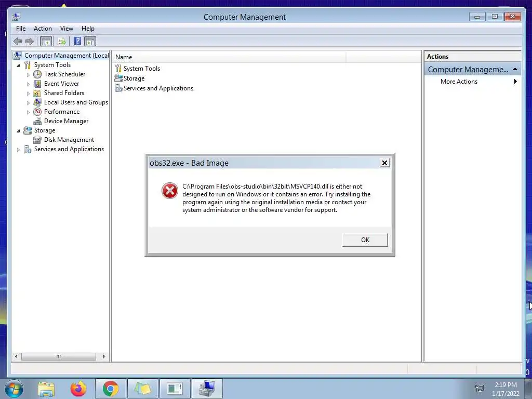The width and height of the screenshot is (532, 399).
Task: Click the sticky notes taskbar icon
Action: pyautogui.click(x=143, y=389)
